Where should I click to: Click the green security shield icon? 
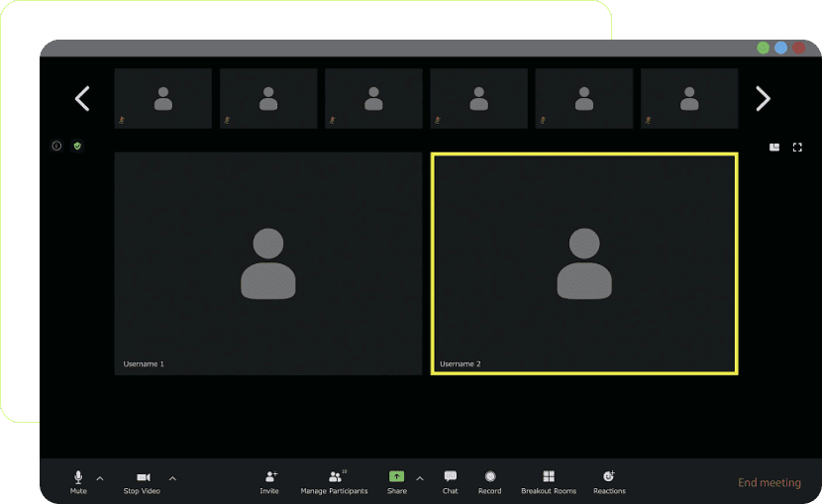click(77, 146)
